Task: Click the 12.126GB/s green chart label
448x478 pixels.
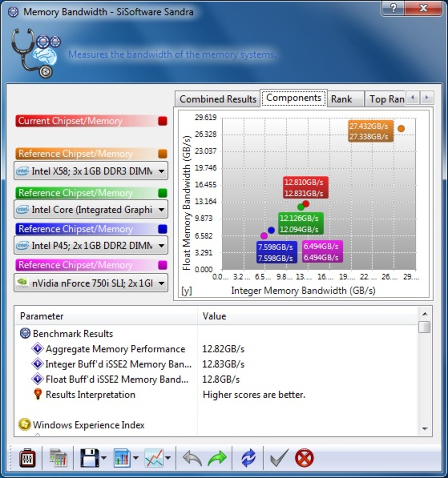Action: pyautogui.click(x=301, y=223)
